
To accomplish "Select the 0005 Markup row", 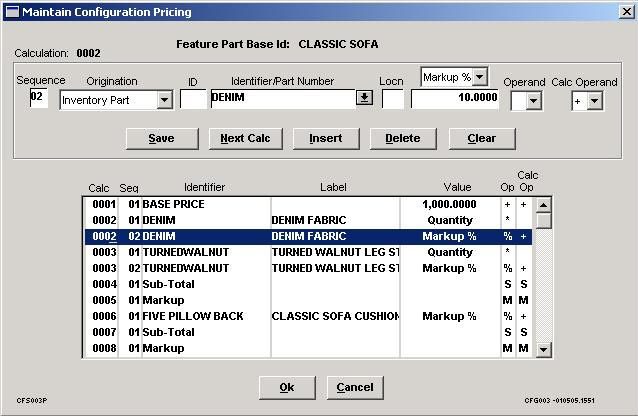I will coord(308,300).
